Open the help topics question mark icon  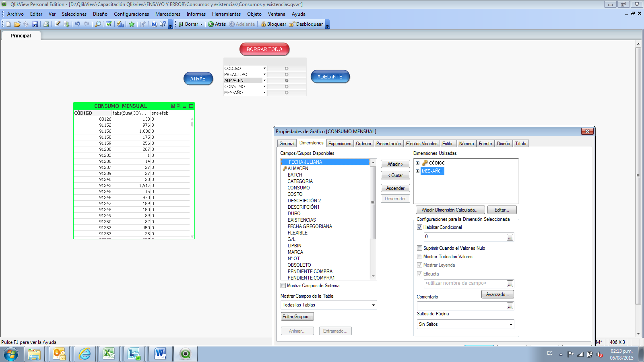point(154,24)
